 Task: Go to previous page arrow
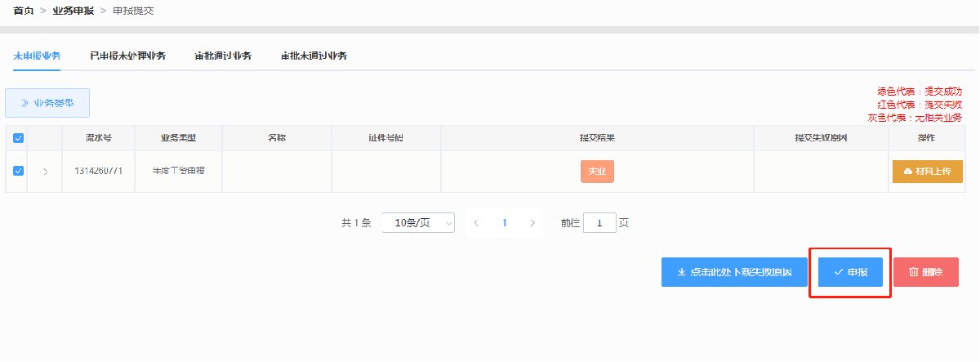476,222
